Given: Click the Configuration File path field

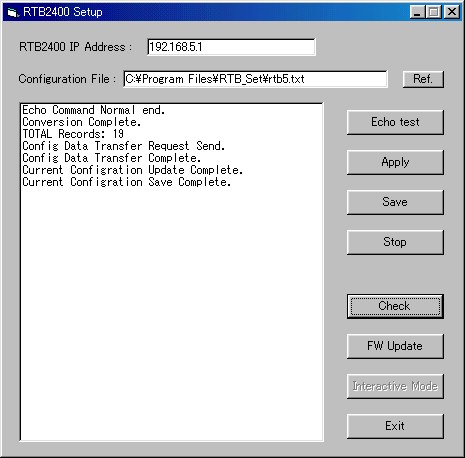Looking at the screenshot, I should (x=255, y=79).
